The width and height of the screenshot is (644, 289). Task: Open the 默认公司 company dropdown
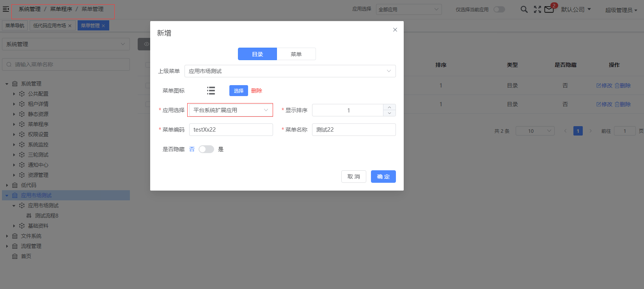[576, 9]
